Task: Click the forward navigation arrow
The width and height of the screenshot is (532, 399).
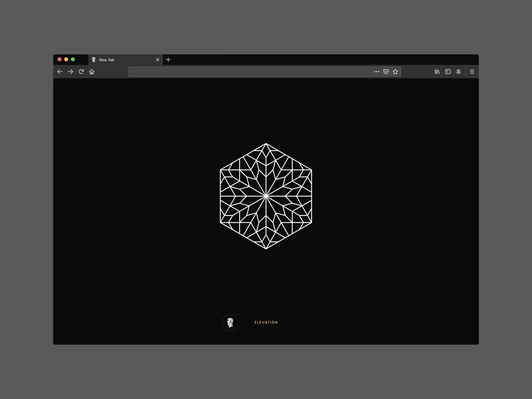Action: point(70,71)
